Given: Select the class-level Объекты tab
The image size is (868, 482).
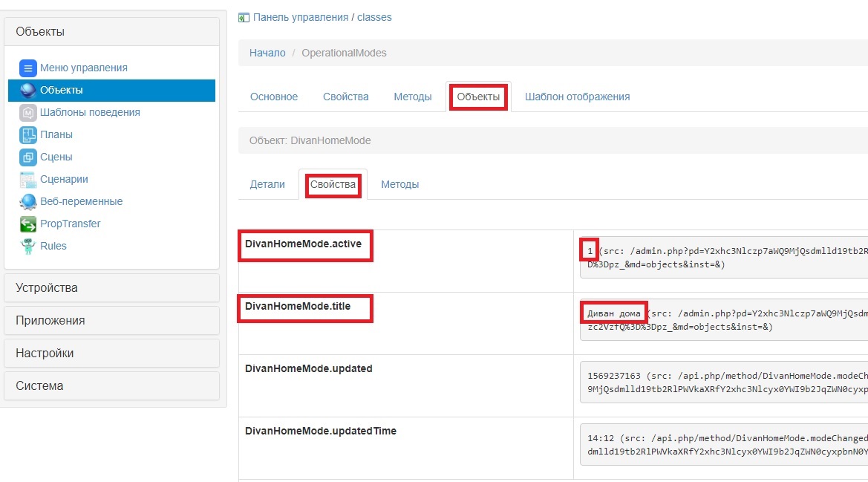Looking at the screenshot, I should coord(478,97).
